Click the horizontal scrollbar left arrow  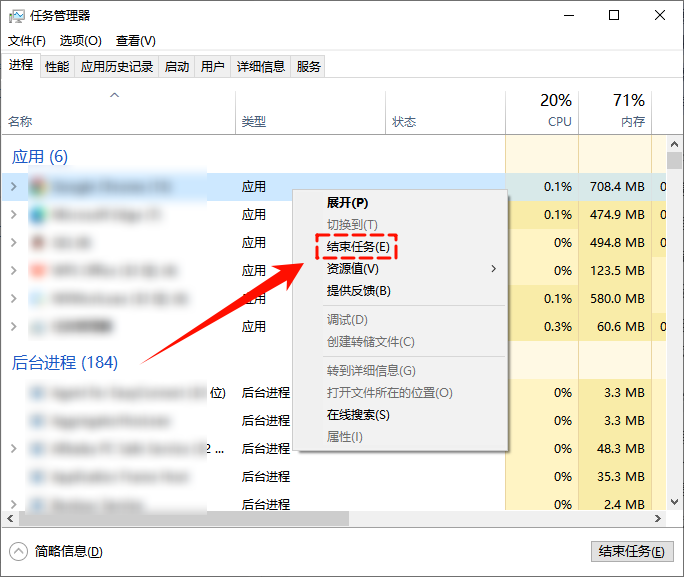click(x=10, y=518)
